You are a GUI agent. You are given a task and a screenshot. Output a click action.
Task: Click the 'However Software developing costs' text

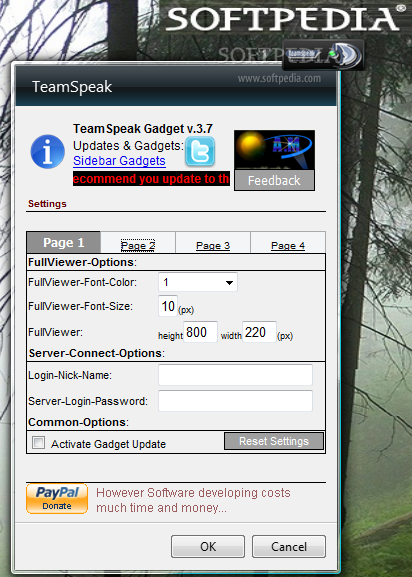(193, 493)
